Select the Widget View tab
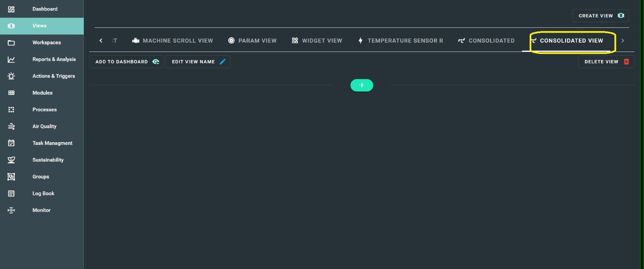The width and height of the screenshot is (644, 269). [x=317, y=41]
